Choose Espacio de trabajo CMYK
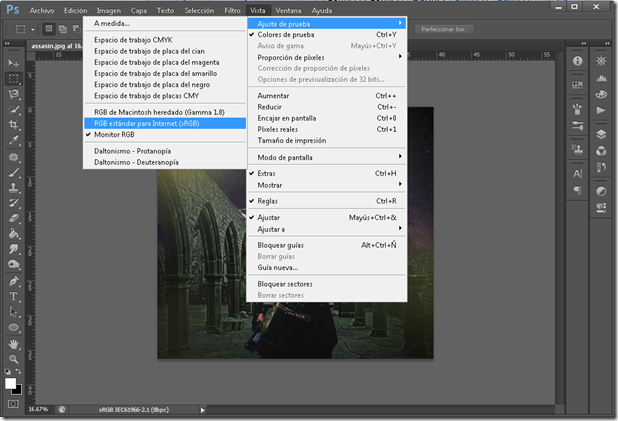Screen dimensions: 618x421 pos(165,40)
